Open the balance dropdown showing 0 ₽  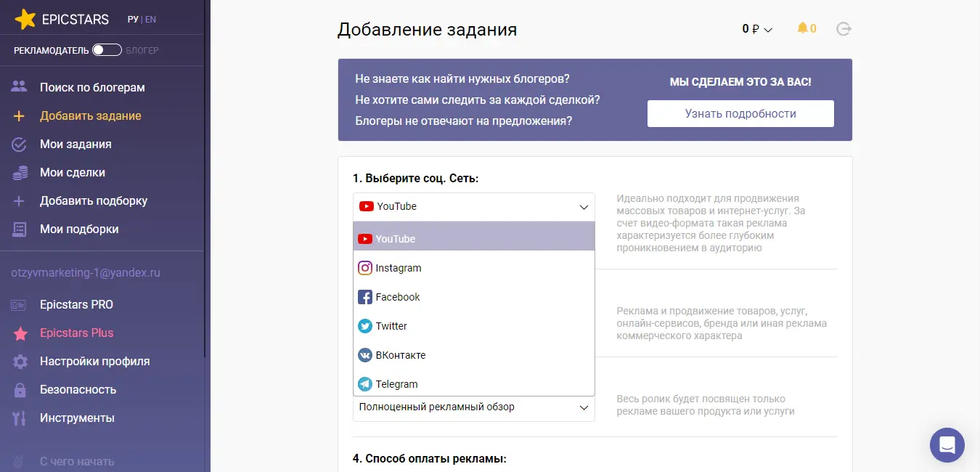756,28
